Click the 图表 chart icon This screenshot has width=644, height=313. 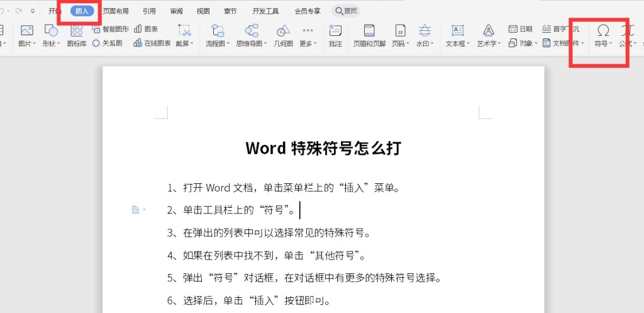pos(146,29)
